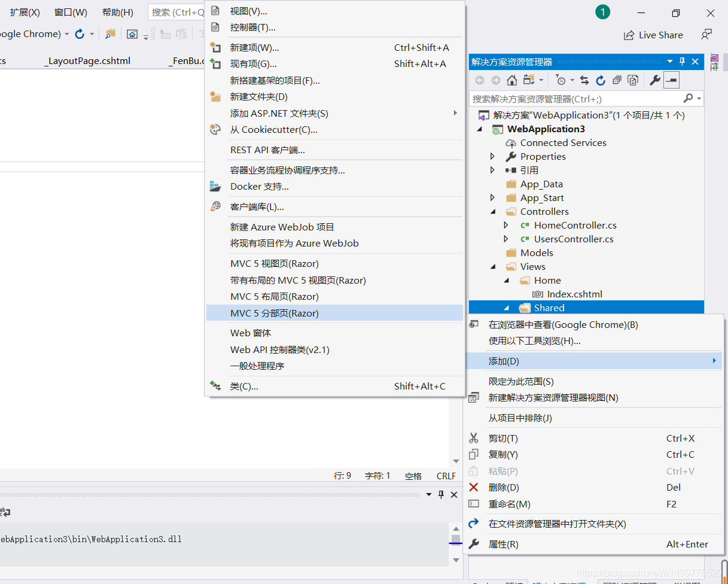Open the notifications badge showing 1
Viewport: 728px width, 584px height.
coord(603,12)
